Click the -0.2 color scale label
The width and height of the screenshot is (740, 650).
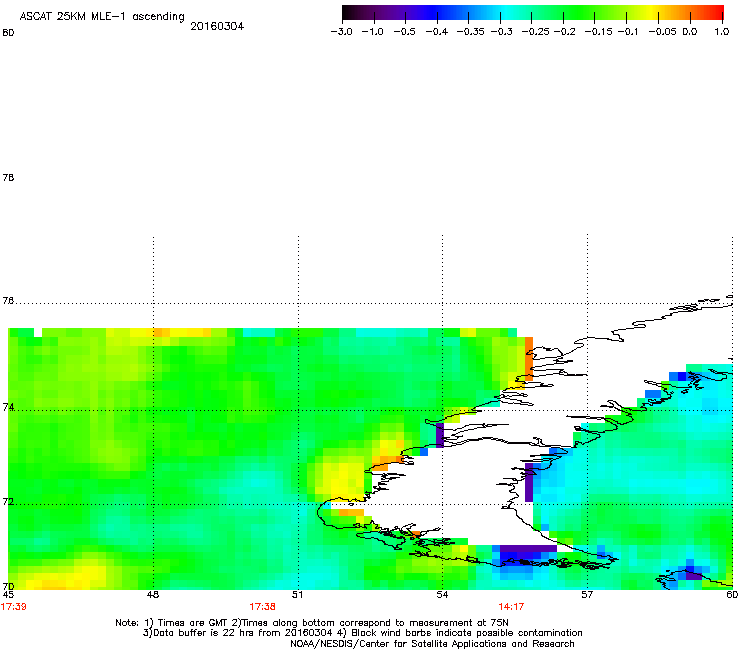pos(564,32)
